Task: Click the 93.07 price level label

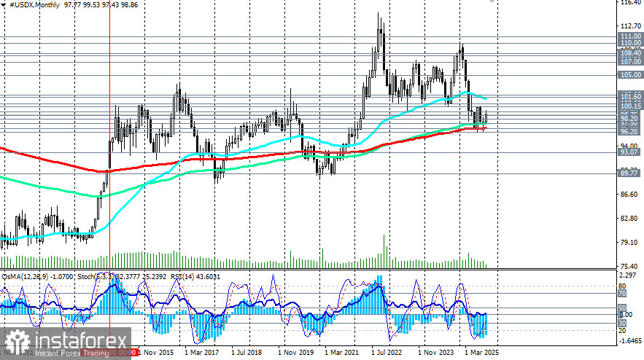Action: pos(630,152)
